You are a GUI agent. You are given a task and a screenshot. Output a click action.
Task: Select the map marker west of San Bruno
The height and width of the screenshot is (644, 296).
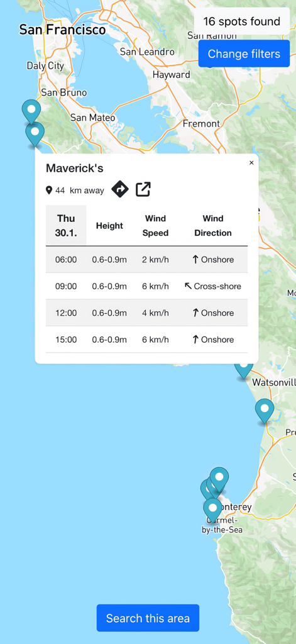tap(31, 111)
